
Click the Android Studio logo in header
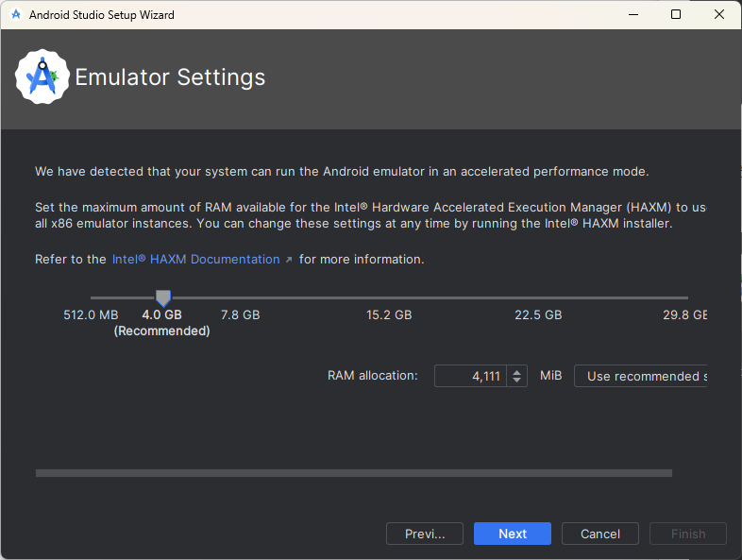coord(42,76)
